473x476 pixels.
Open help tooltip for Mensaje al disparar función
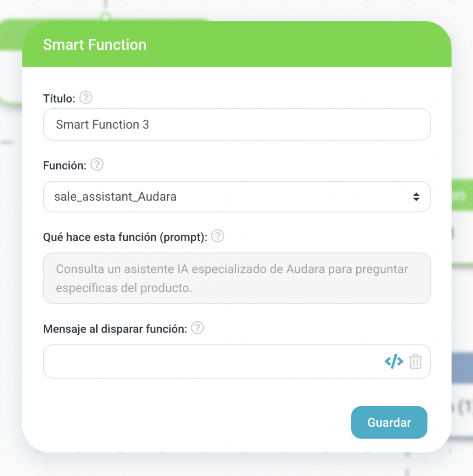click(x=198, y=328)
